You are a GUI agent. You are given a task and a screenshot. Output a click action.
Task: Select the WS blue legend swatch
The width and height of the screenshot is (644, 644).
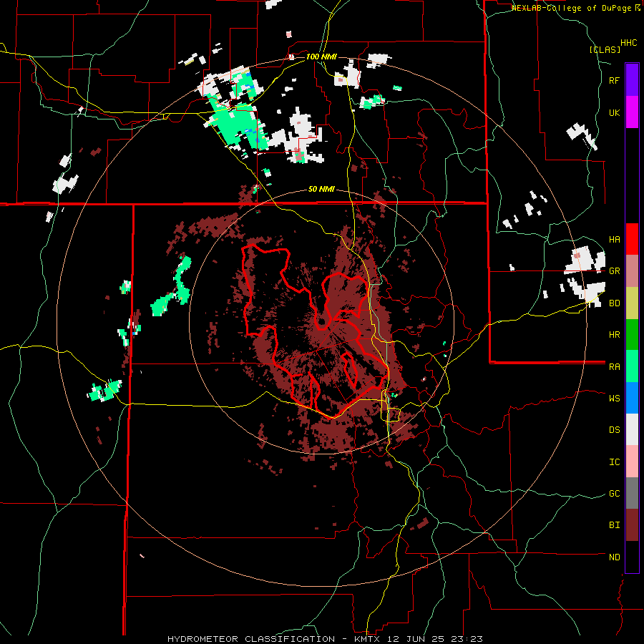632,398
